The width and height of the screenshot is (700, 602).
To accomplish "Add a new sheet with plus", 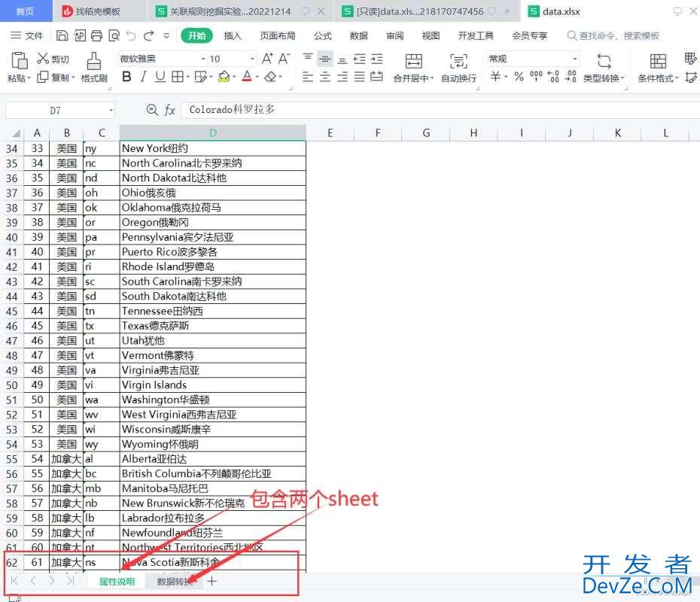I will (212, 581).
